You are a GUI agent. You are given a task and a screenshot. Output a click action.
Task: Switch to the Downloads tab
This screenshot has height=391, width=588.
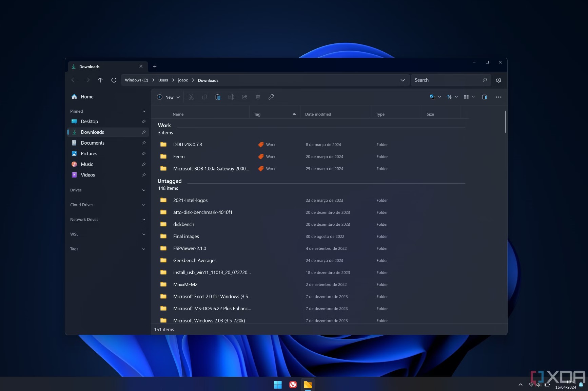(x=90, y=67)
